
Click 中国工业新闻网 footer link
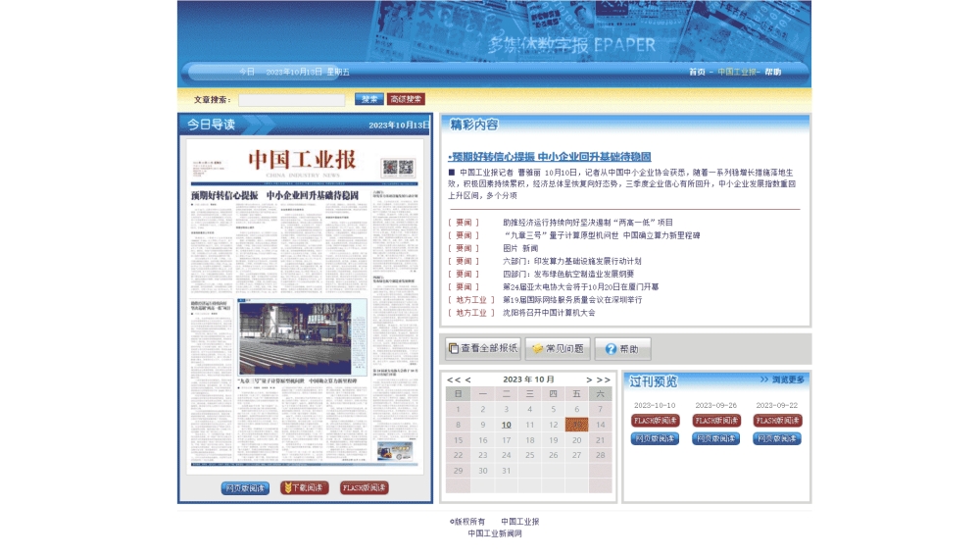[495, 533]
